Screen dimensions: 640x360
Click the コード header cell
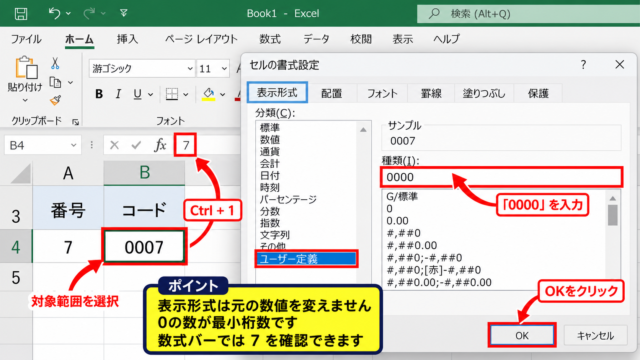pyautogui.click(x=144, y=209)
